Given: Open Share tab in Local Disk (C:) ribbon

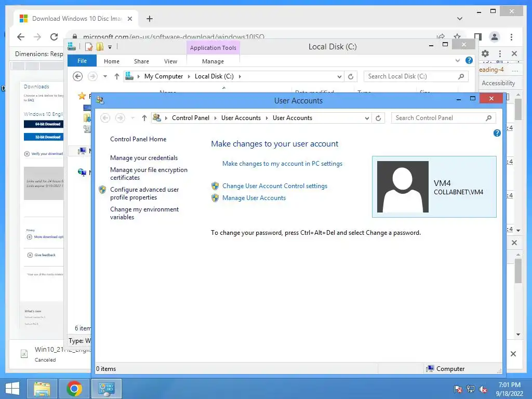Looking at the screenshot, I should point(141,61).
